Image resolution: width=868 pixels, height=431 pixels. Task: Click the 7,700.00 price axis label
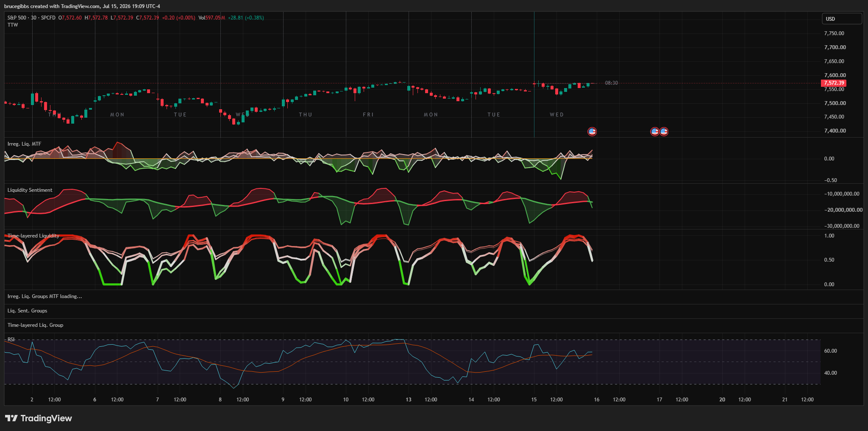tap(835, 47)
